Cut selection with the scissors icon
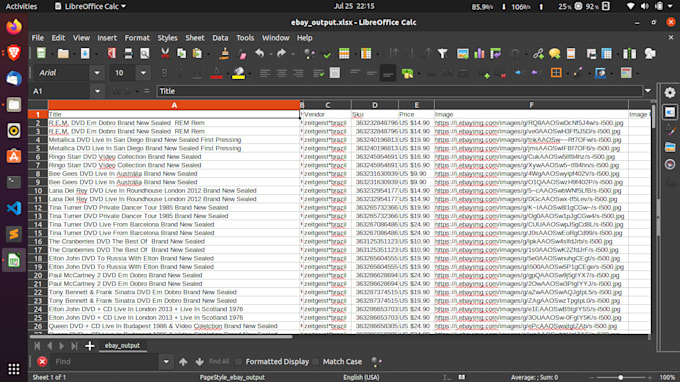 tap(165, 53)
